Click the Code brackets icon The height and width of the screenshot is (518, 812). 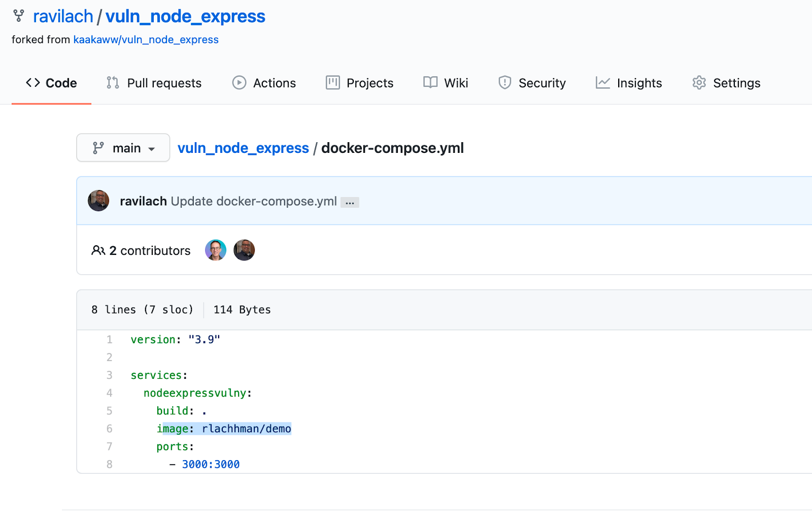point(33,83)
